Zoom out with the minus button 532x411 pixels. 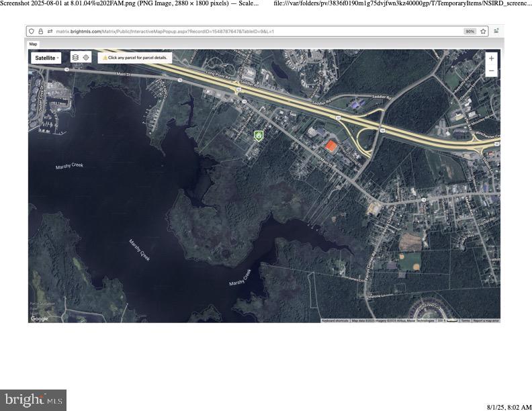click(x=491, y=71)
